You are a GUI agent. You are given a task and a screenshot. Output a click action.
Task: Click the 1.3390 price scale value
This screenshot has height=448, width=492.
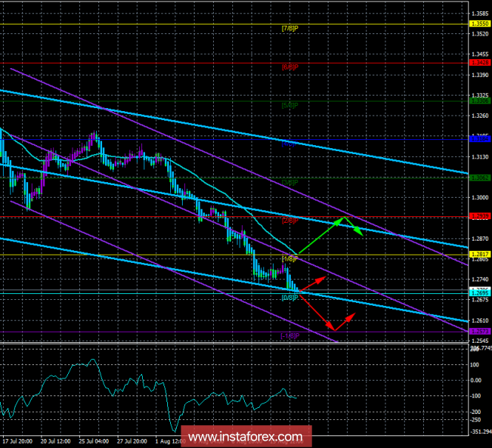point(480,75)
